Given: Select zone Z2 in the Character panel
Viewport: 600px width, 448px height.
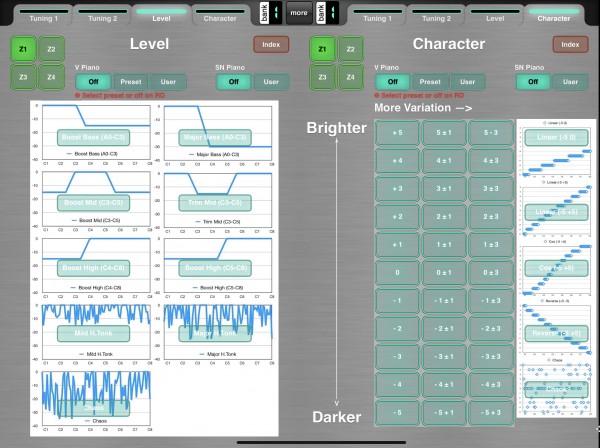Looking at the screenshot, I should (x=351, y=49).
